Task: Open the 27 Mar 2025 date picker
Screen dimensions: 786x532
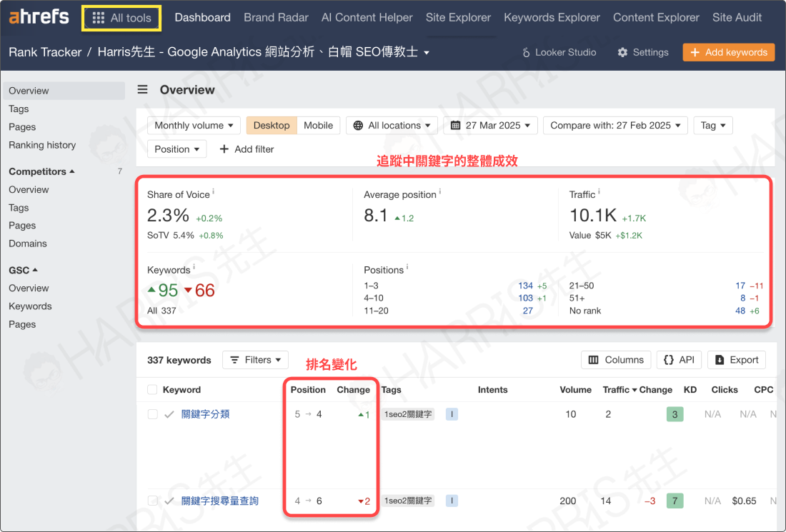Action: pos(490,125)
